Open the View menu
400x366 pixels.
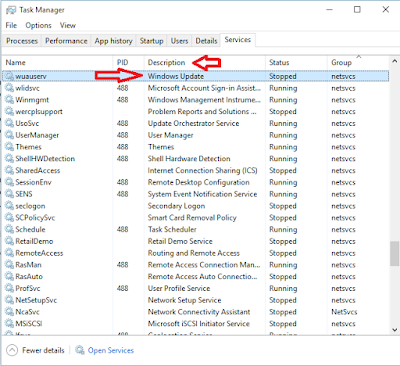click(68, 25)
